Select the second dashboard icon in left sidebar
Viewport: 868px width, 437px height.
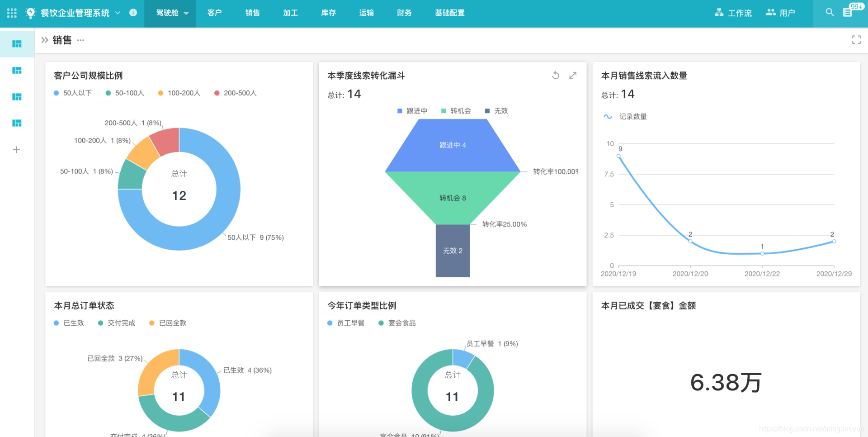17,70
